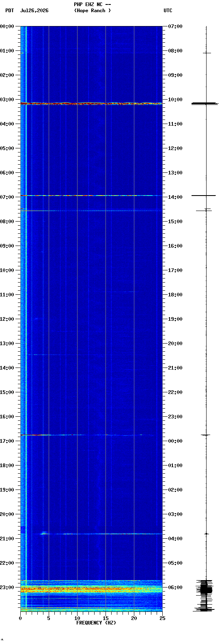
Task: Click 05:00 on the PDT axis
Action: point(7,148)
